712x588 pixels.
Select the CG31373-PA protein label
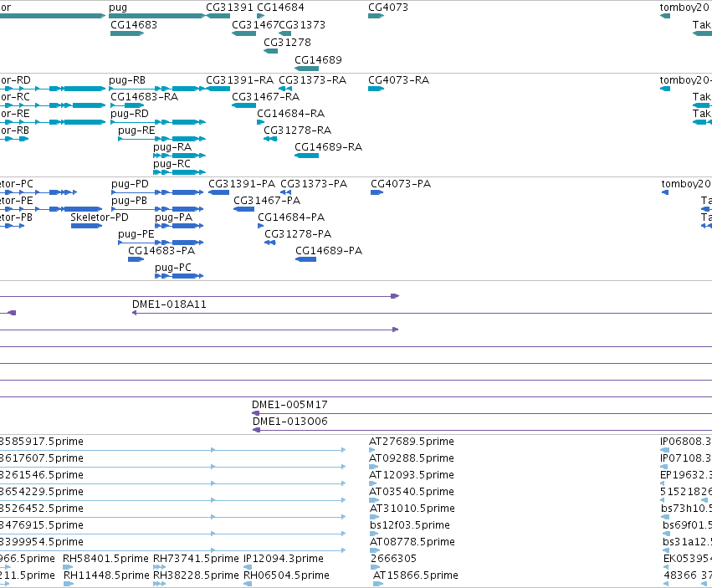pos(314,184)
